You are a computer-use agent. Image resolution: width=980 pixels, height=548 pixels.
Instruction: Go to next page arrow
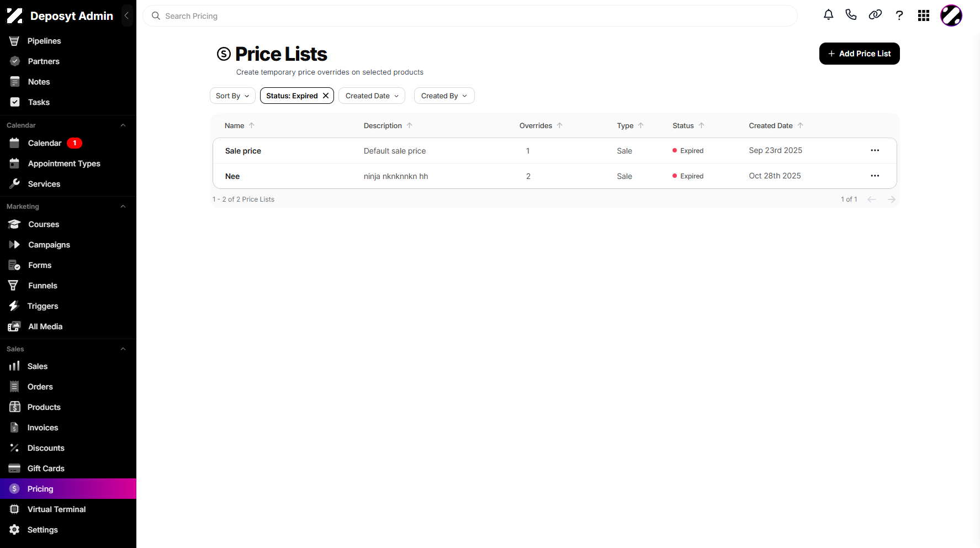[892, 199]
